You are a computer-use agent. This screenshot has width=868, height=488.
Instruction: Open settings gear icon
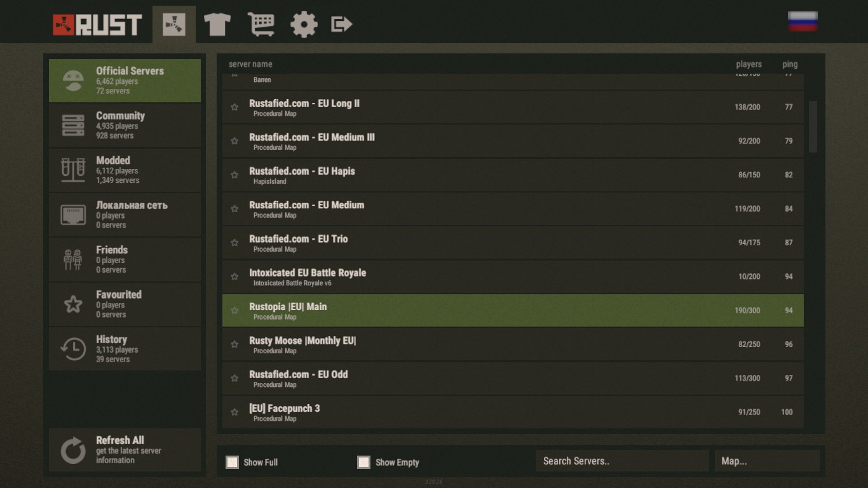[x=304, y=25]
